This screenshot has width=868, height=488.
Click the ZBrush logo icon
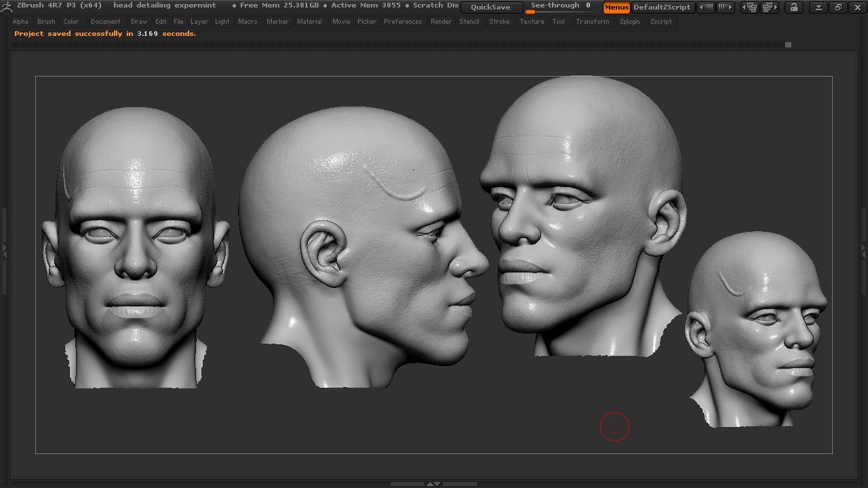tap(7, 6)
